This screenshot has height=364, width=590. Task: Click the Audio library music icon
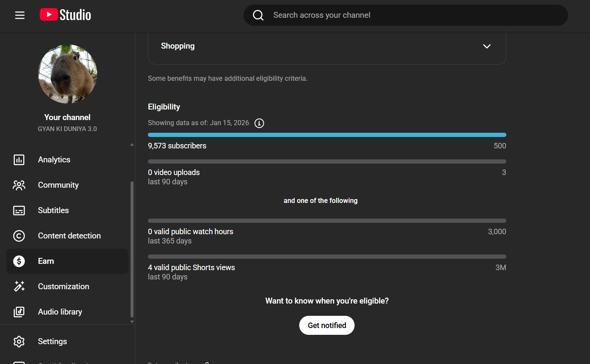19,312
